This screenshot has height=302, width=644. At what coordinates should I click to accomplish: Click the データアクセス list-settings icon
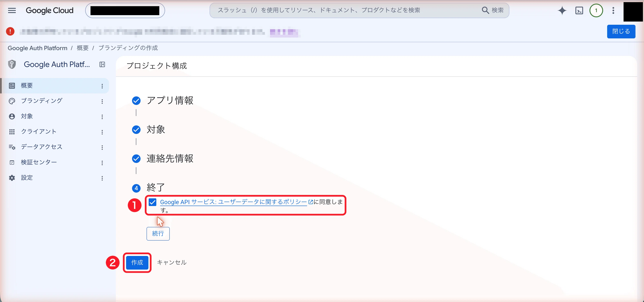point(12,147)
